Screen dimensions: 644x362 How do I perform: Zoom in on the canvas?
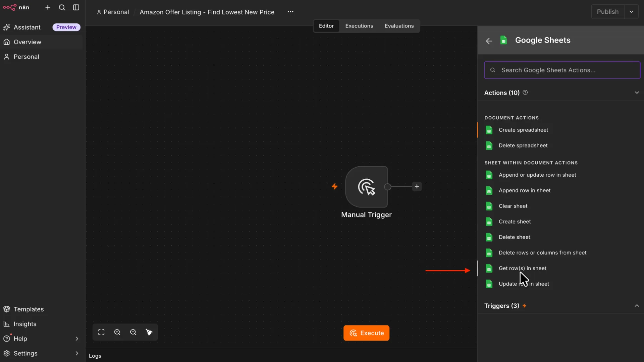[117, 332]
